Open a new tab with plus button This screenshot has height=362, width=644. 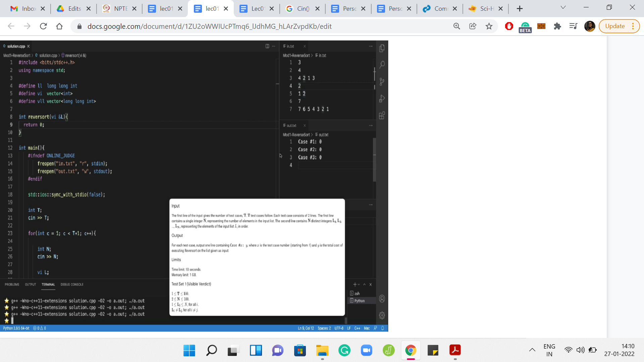520,9
